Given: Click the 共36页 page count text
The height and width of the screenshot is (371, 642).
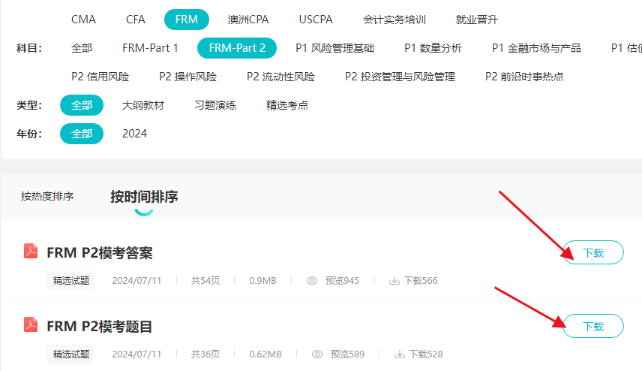Looking at the screenshot, I should [205, 354].
